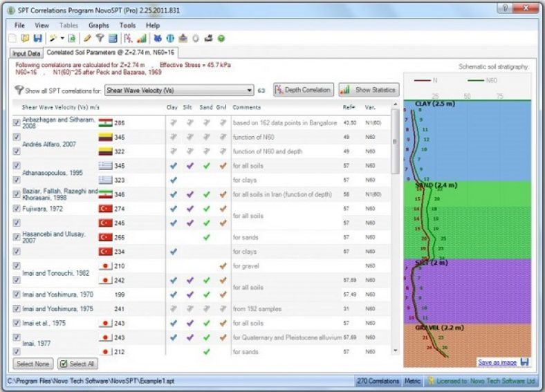Click the depth plot toolbar icon

tap(128, 39)
